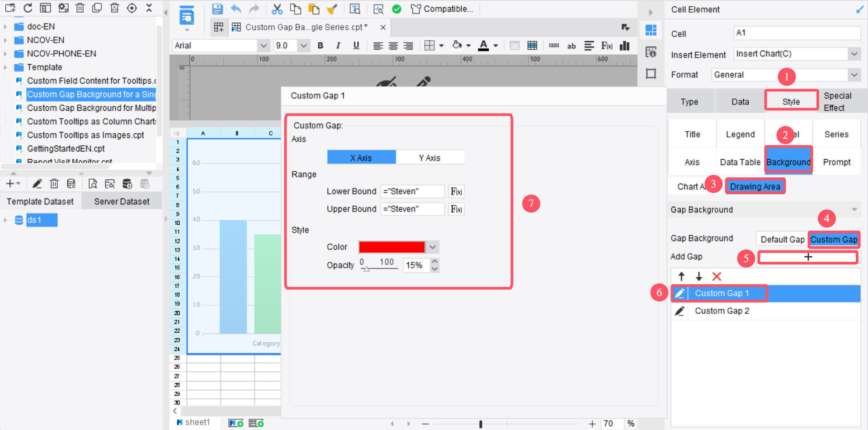This screenshot has height=430, width=868.
Task: Click the Undo arrow icon
Action: (236, 9)
